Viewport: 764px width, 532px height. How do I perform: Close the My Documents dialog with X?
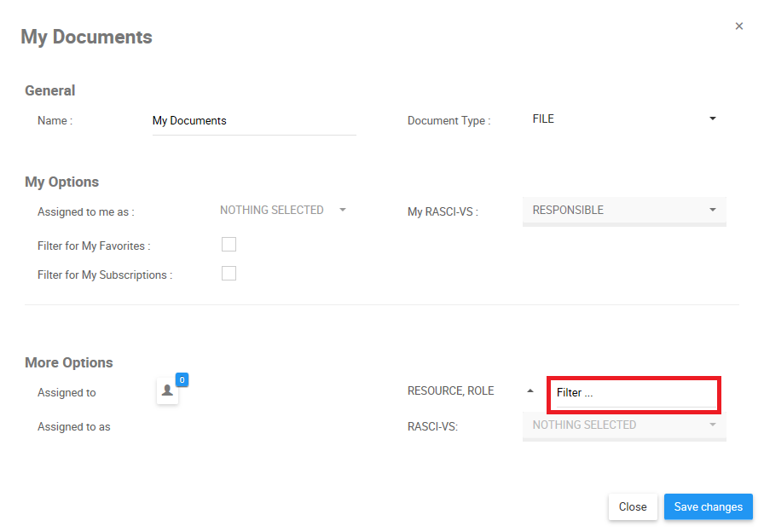pos(739,26)
